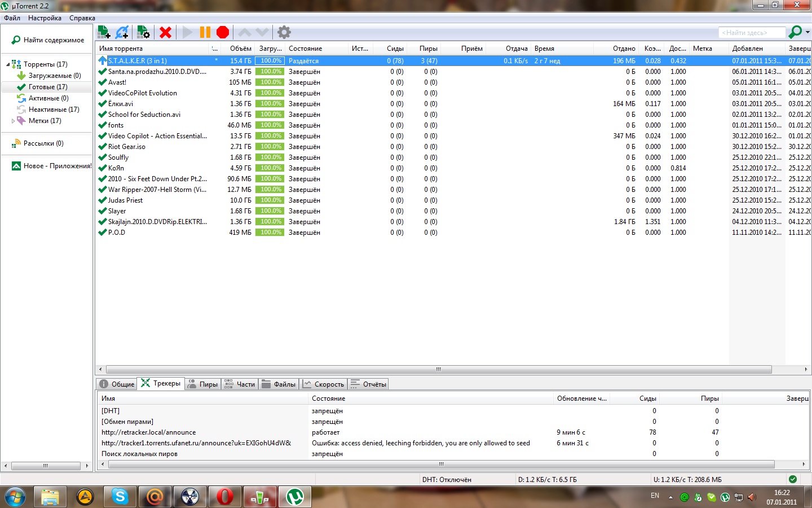
Task: Open Opera browser from taskbar
Action: [225, 497]
